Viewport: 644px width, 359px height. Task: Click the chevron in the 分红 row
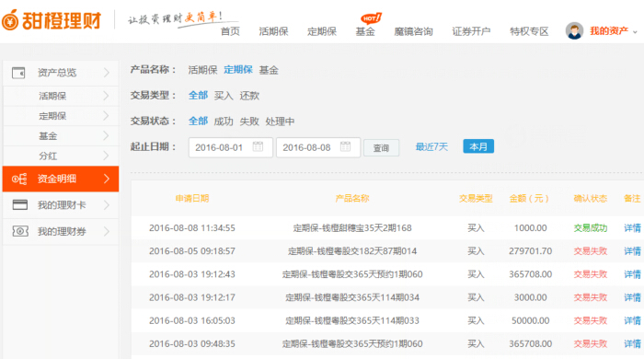[x=106, y=156]
